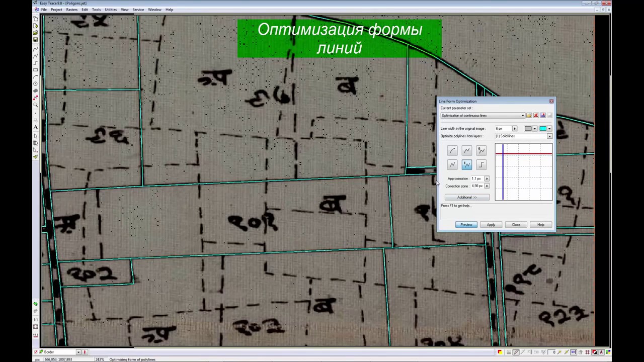Open the Service menu
This screenshot has height=362, width=644.
tap(138, 10)
